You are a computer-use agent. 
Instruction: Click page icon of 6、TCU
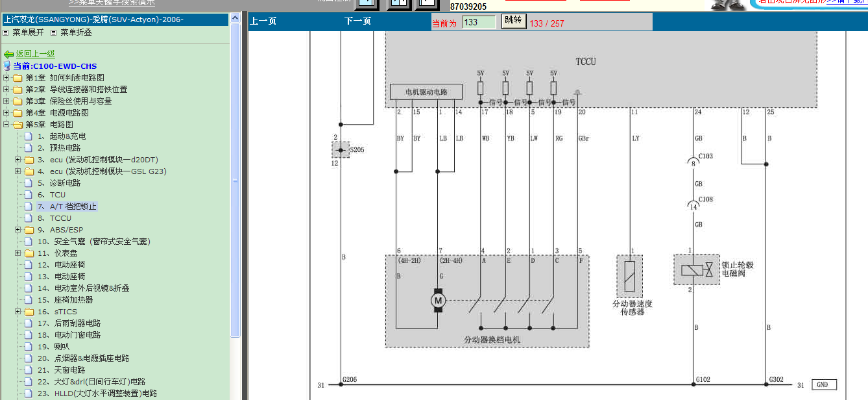[29, 195]
